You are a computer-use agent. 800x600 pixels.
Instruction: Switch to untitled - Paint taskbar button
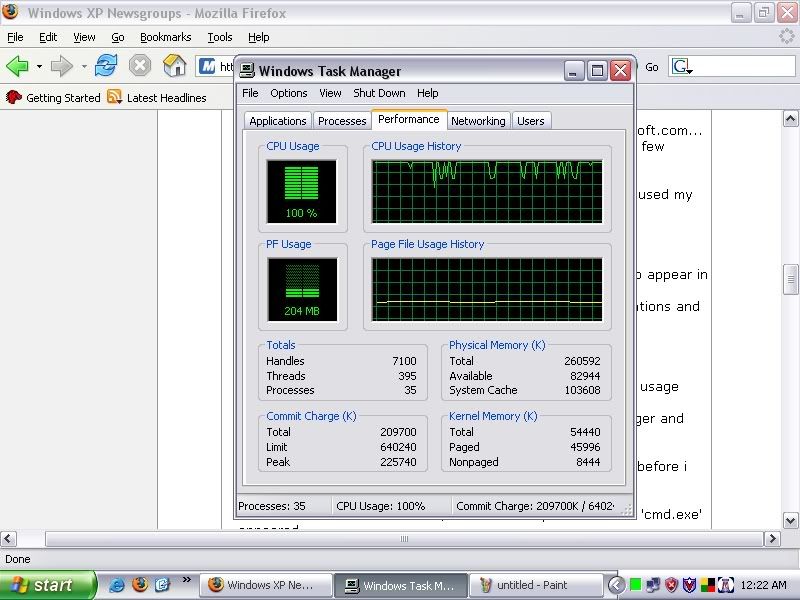click(x=535, y=585)
